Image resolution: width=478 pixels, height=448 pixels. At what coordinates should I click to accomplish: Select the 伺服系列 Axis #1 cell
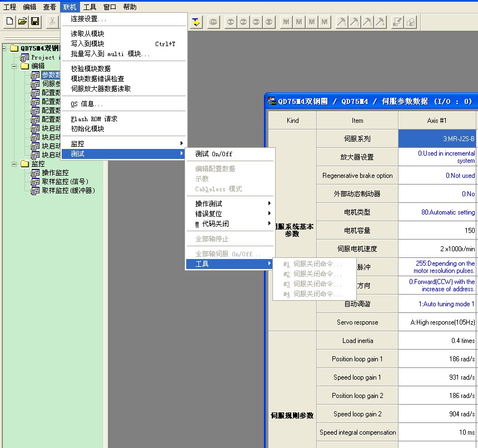437,139
